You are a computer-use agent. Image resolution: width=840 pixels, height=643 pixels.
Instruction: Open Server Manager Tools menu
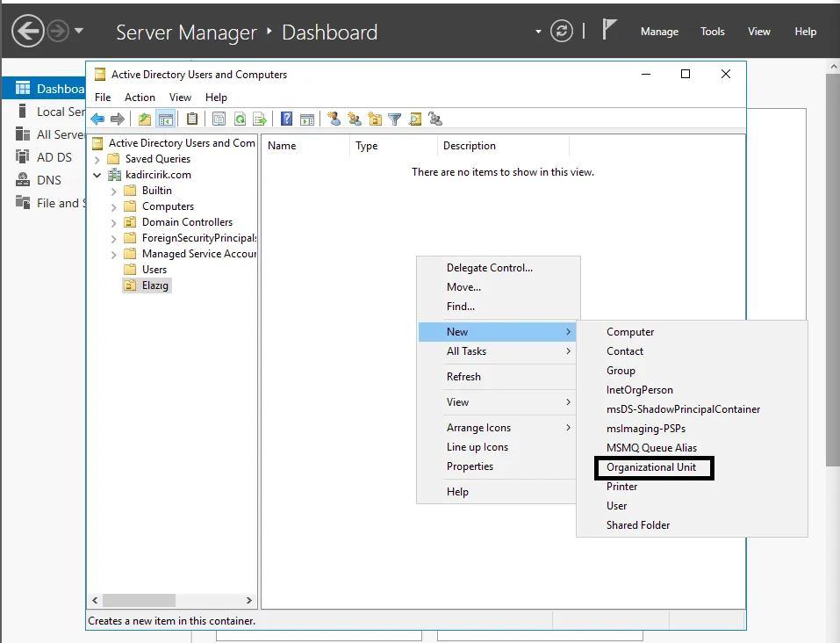tap(712, 32)
